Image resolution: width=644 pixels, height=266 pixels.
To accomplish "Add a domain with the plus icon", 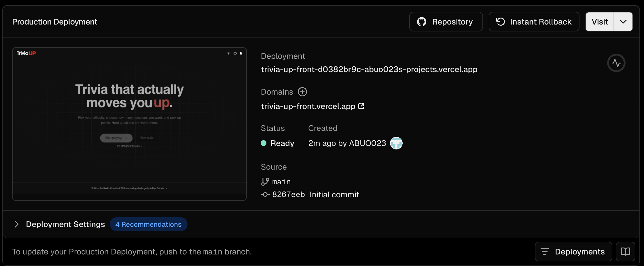I will (302, 92).
